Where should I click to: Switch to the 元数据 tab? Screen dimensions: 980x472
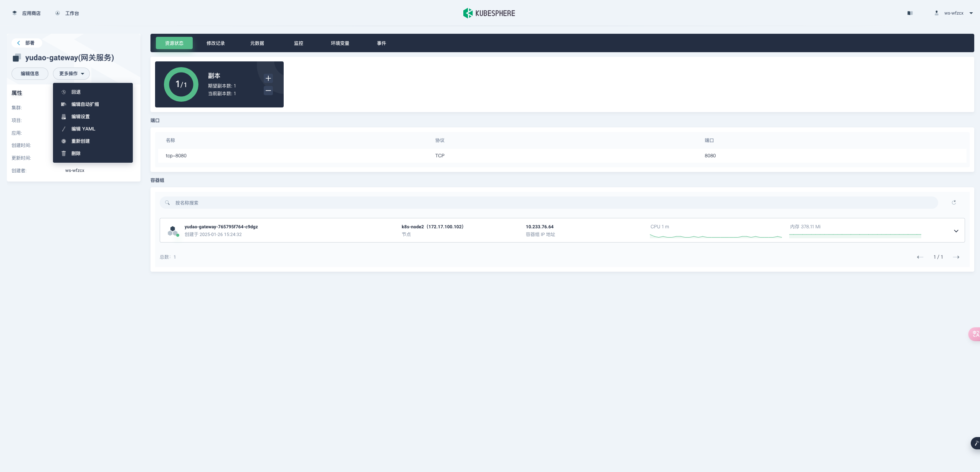tap(257, 43)
